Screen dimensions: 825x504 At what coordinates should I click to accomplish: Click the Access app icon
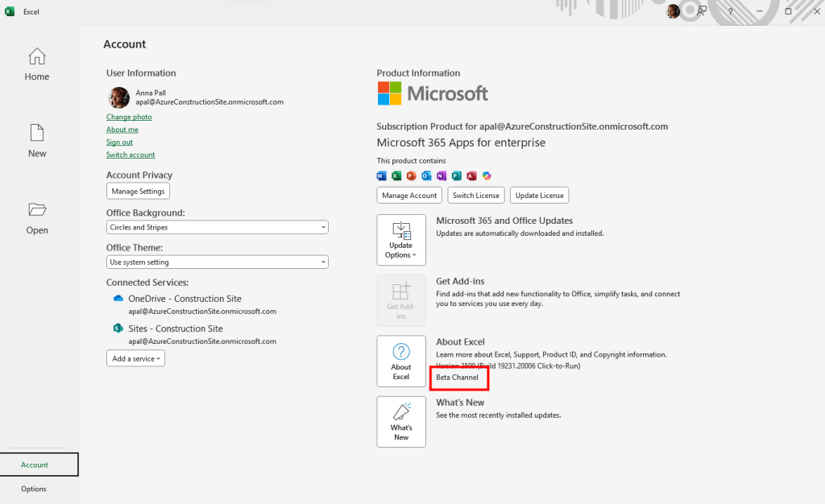(471, 176)
